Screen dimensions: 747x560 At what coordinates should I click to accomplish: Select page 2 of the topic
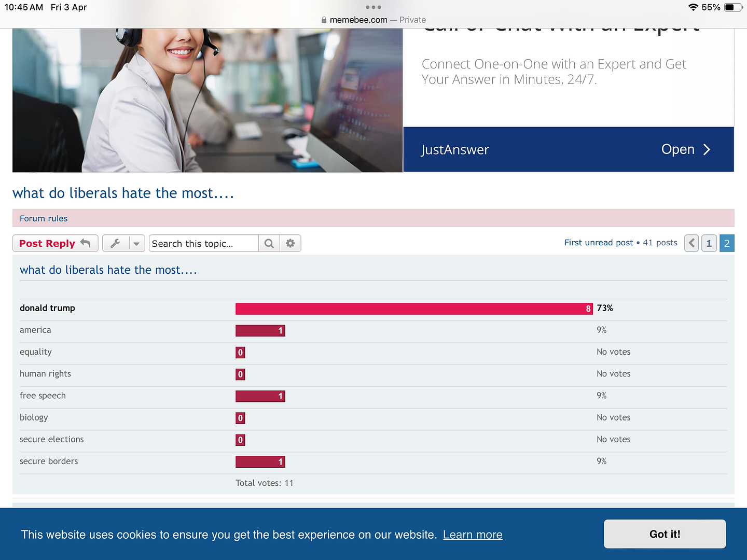point(727,243)
